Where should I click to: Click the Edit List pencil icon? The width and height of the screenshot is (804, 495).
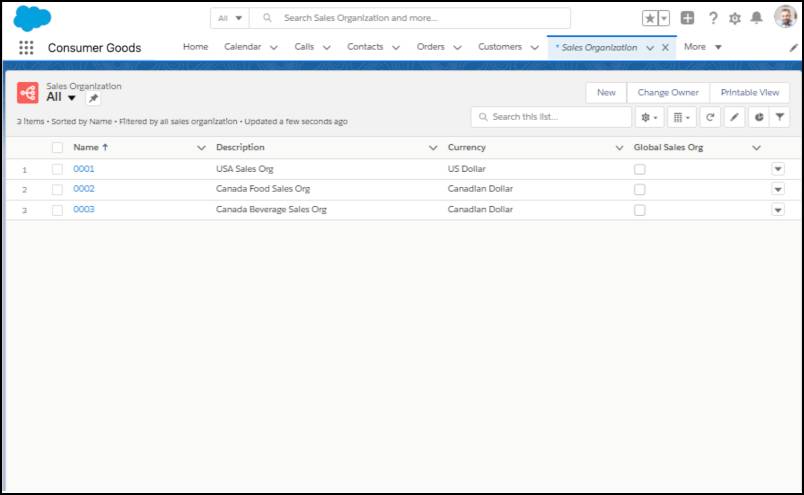(x=734, y=117)
